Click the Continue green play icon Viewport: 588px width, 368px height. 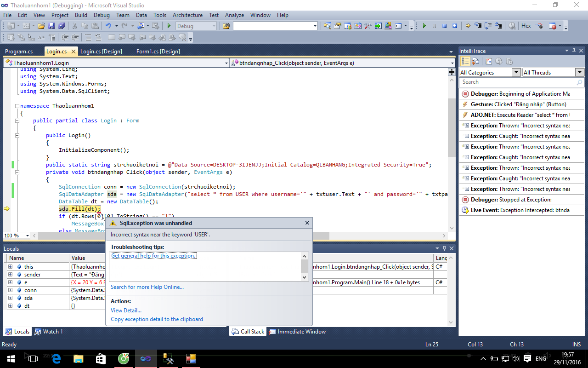[424, 26]
